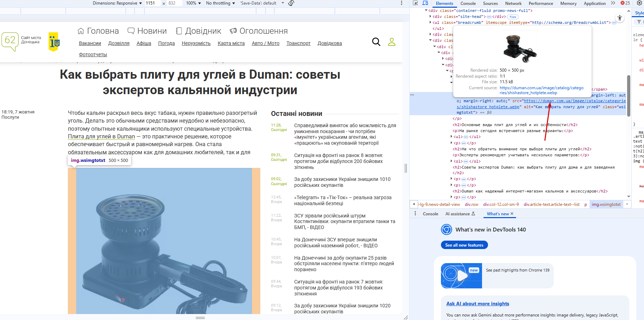Expand the collapsed ol node
This screenshot has width=644, height=320.
point(451,161)
